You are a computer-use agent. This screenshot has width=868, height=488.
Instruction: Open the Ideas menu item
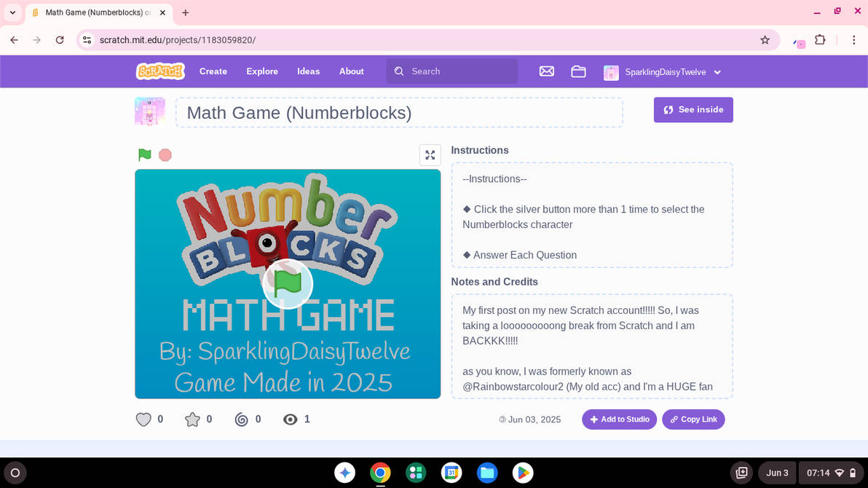pyautogui.click(x=308, y=71)
